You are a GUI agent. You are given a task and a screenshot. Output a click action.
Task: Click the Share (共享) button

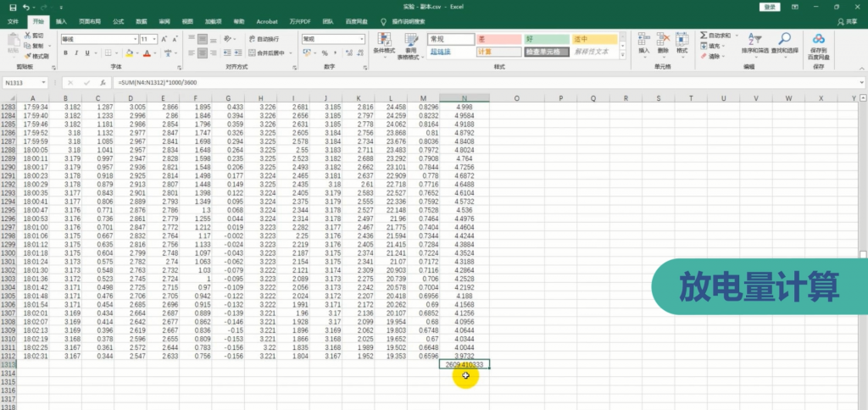[x=847, y=21]
